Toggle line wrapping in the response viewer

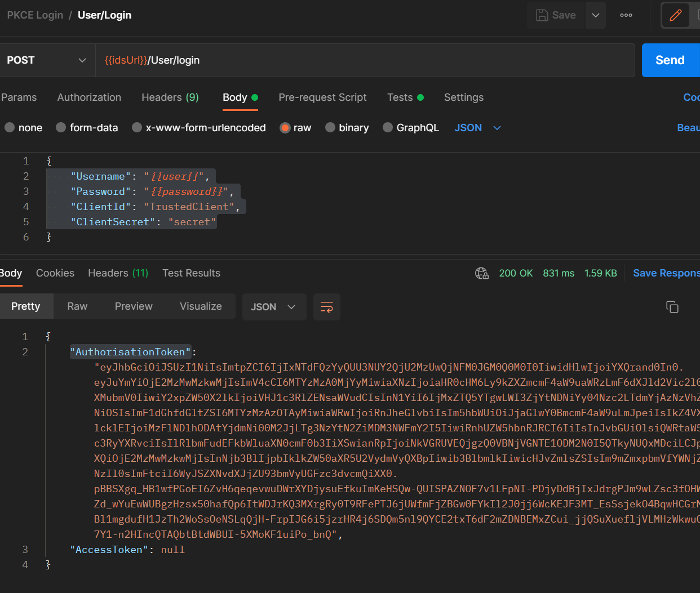327,307
